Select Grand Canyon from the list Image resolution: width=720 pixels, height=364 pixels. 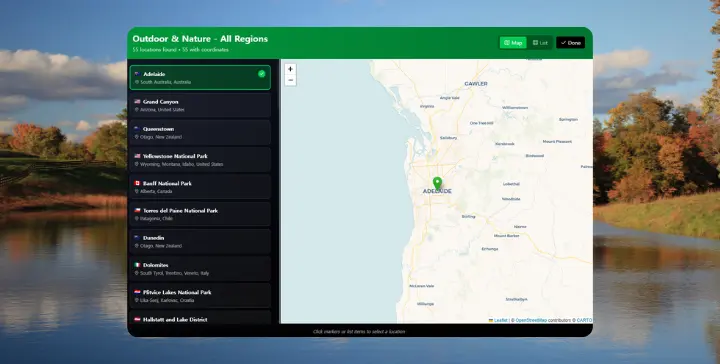pos(200,106)
